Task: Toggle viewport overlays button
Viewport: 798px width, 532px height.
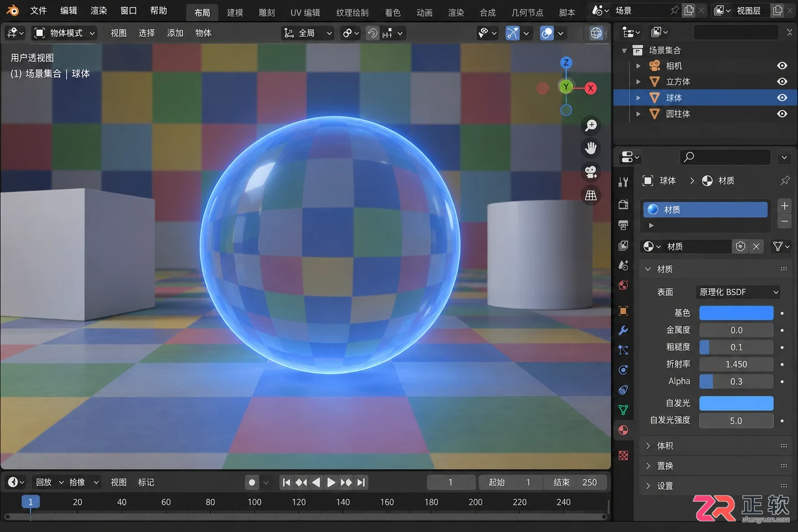Action: tap(546, 33)
